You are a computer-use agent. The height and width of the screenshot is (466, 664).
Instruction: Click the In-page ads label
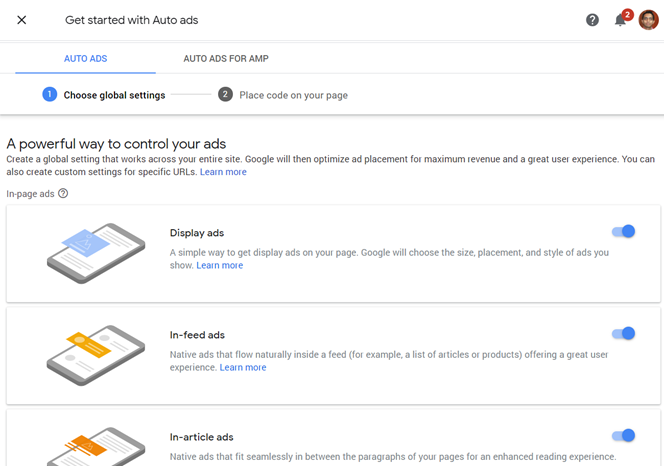coord(30,194)
